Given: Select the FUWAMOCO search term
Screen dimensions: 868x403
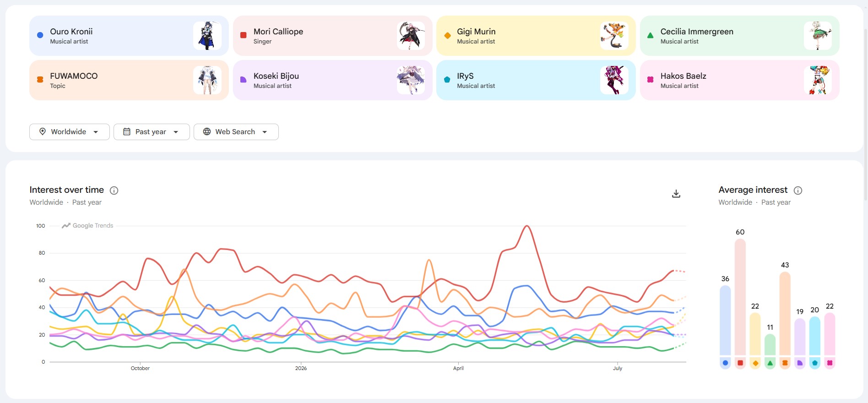Looking at the screenshot, I should [129, 80].
